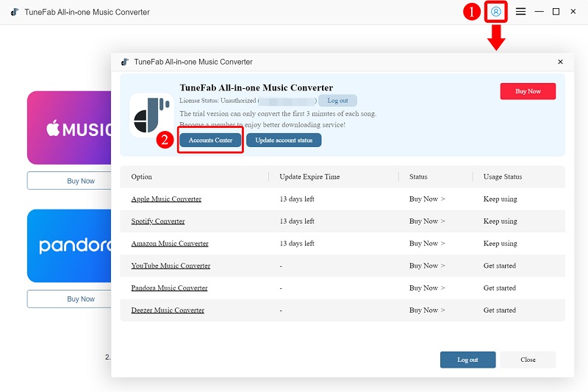The image size is (588, 392).
Task: Click the Close button at dialog bottom
Action: pyautogui.click(x=528, y=360)
